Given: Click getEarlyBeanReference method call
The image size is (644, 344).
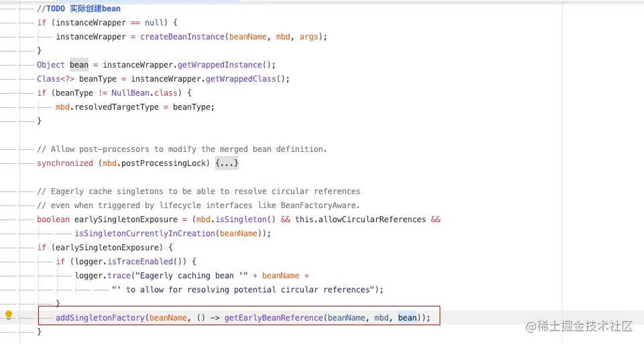Looking at the screenshot, I should coord(273,318).
